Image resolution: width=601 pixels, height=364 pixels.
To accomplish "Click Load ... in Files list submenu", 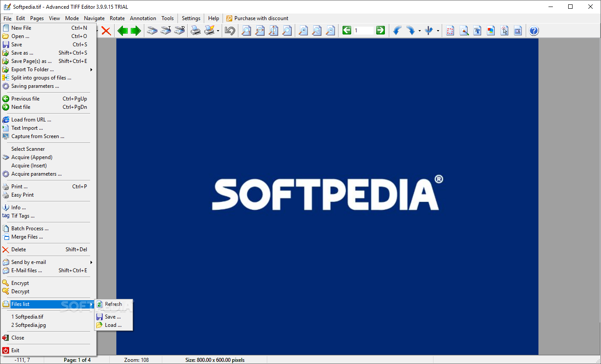I will click(114, 325).
